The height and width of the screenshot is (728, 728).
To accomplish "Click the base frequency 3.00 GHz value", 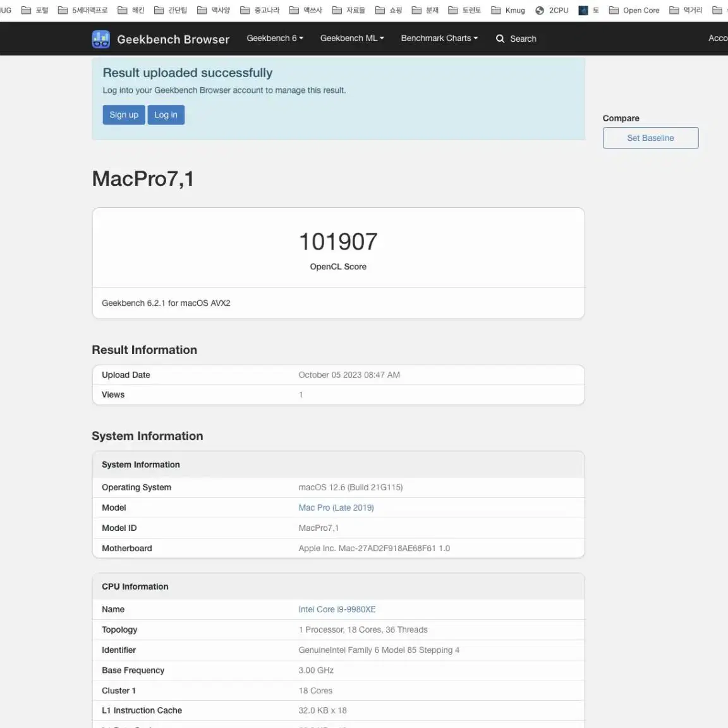I will (x=316, y=670).
